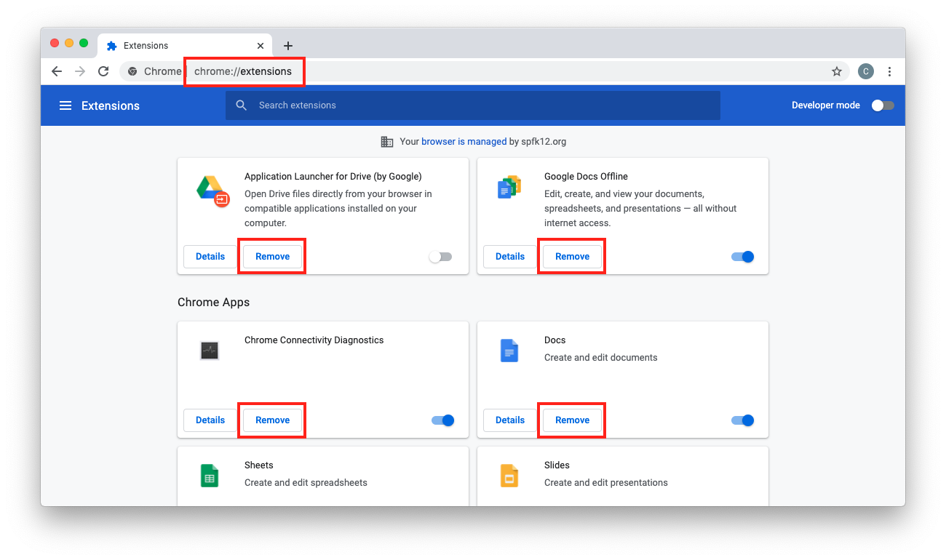The height and width of the screenshot is (560, 946).
Task: Click the browser back arrow
Action: tap(57, 71)
